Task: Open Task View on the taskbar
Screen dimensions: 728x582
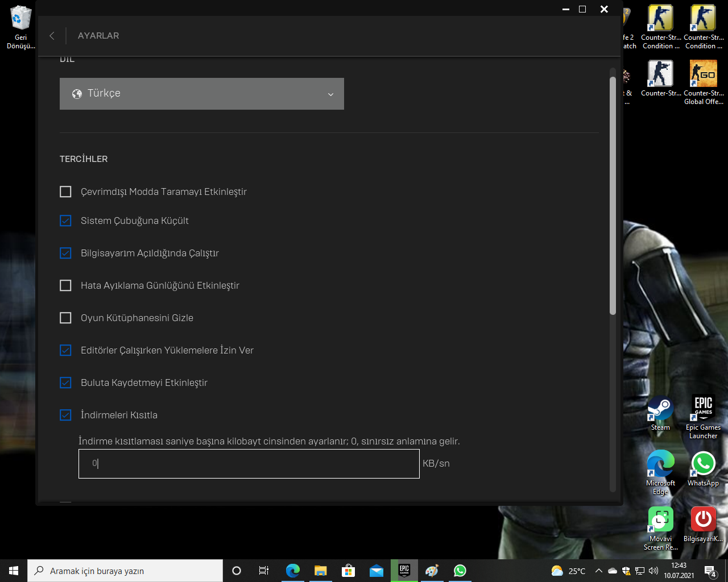Action: (264, 571)
